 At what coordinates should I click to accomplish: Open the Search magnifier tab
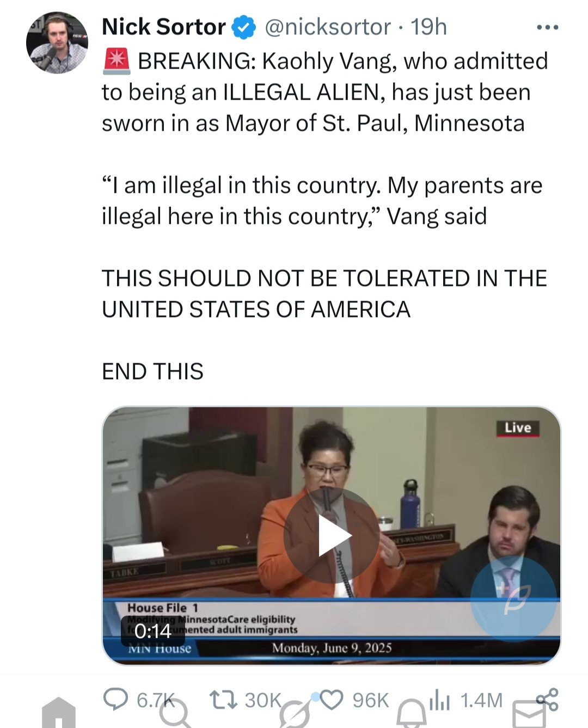(175, 713)
